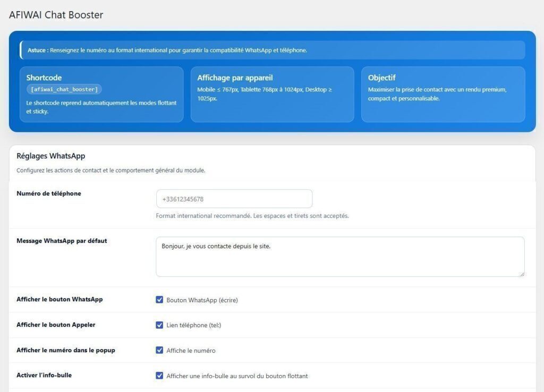The image size is (544, 392).
Task: Click the Activer l'info-bulle label
Action: pyautogui.click(x=44, y=375)
